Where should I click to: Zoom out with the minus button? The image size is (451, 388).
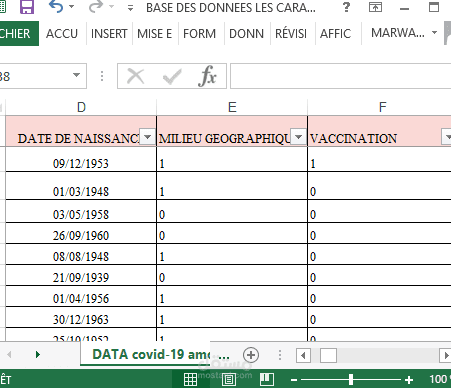tap(294, 380)
